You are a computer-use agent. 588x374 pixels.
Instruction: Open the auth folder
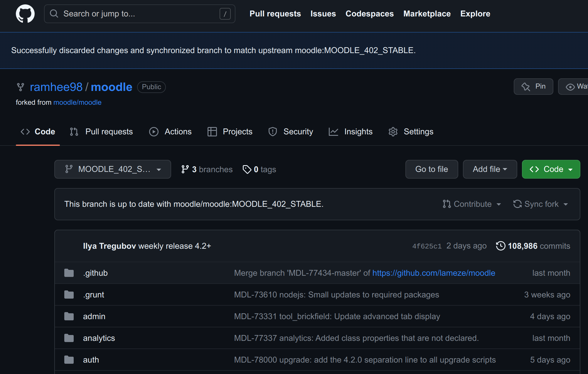pos(91,360)
